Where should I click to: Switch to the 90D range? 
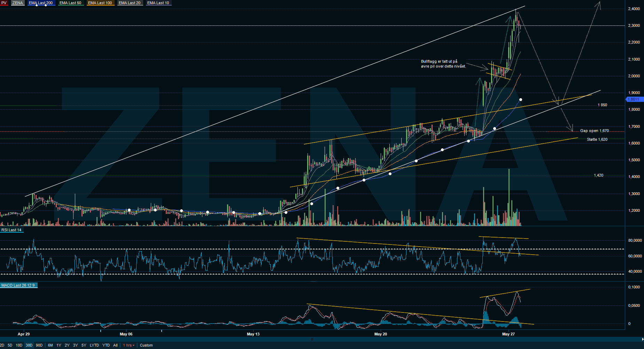pyautogui.click(x=39, y=345)
